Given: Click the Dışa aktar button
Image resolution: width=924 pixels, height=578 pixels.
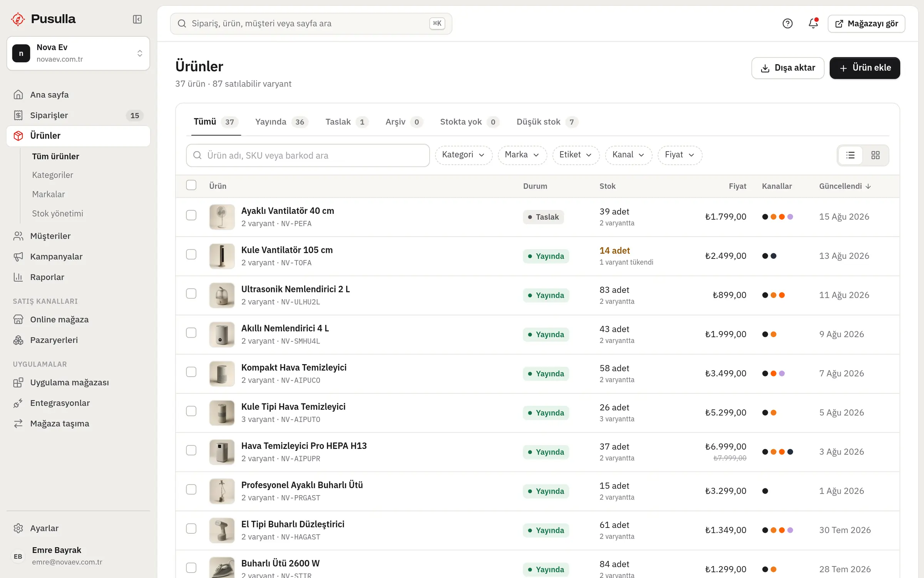Looking at the screenshot, I should 788,68.
